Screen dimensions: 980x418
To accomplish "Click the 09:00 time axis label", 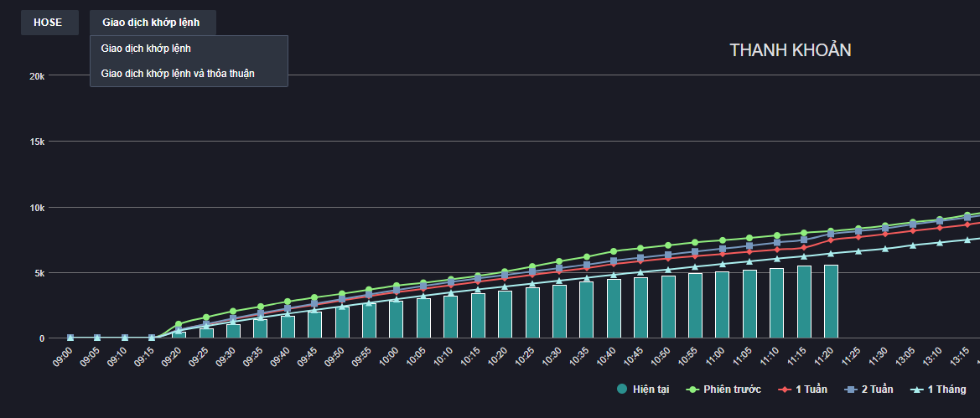I will tap(63, 358).
